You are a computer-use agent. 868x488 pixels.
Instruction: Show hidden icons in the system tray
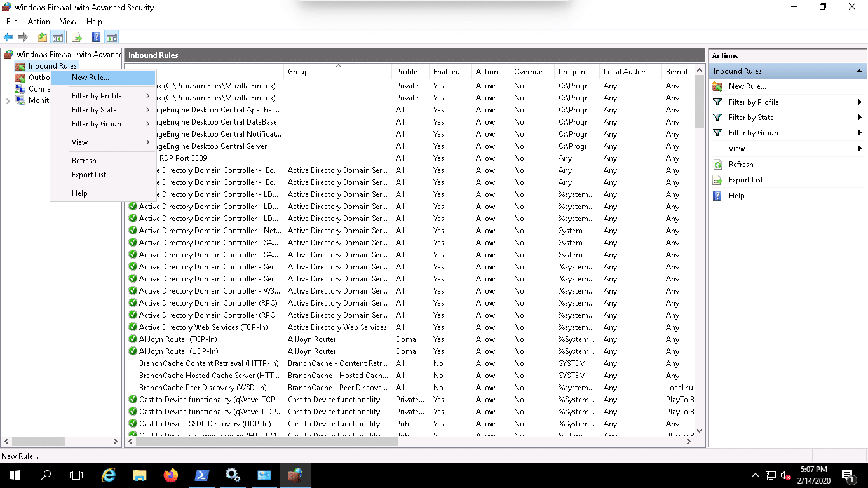(756, 475)
